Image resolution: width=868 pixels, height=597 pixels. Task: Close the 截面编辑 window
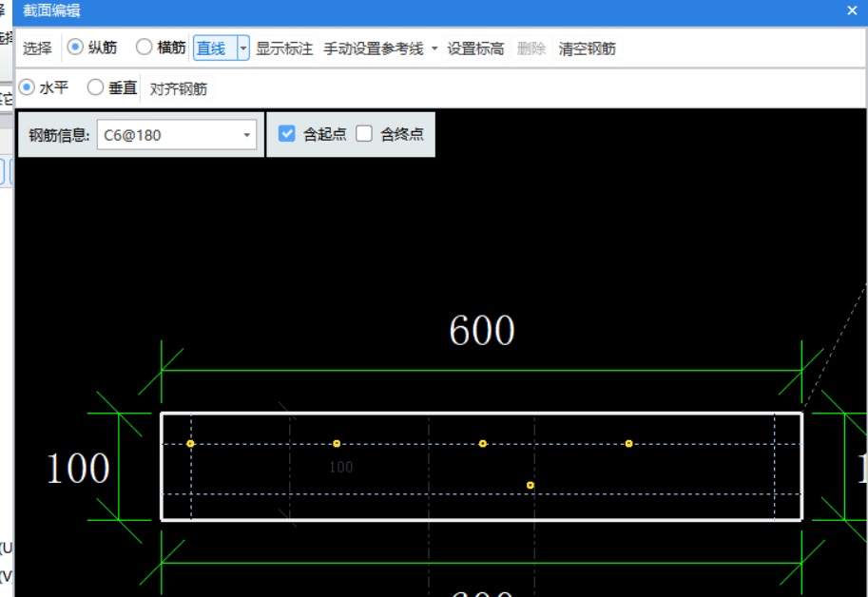click(852, 10)
